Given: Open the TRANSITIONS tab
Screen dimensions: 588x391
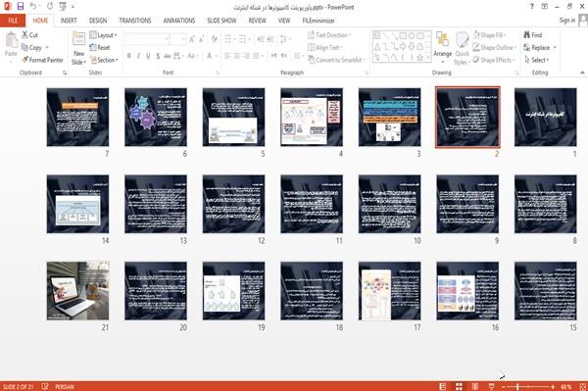Looking at the screenshot, I should [135, 21].
